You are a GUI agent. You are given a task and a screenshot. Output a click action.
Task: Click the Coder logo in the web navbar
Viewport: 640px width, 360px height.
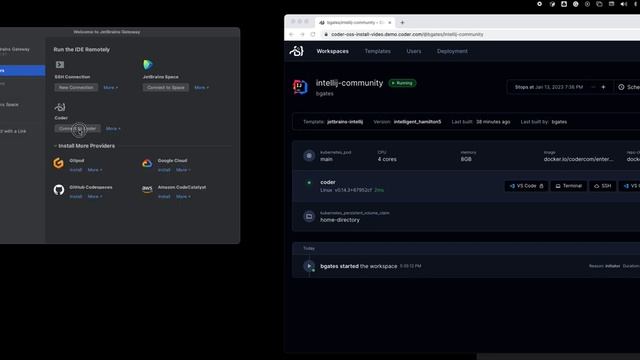click(297, 51)
